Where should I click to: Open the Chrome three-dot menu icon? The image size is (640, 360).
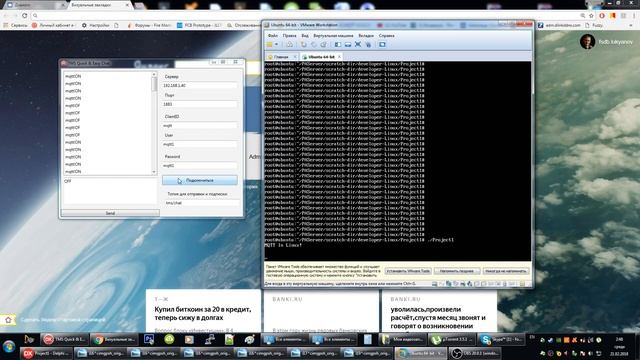click(634, 15)
